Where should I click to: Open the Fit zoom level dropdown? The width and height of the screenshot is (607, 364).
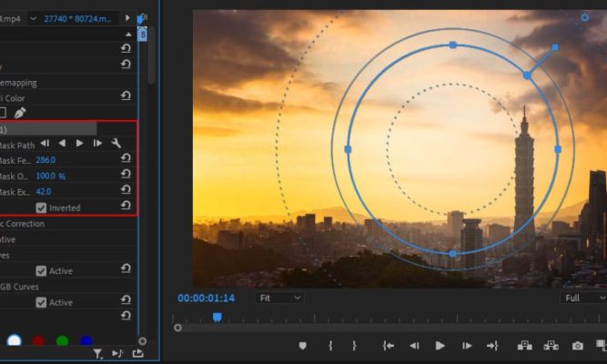(x=278, y=298)
